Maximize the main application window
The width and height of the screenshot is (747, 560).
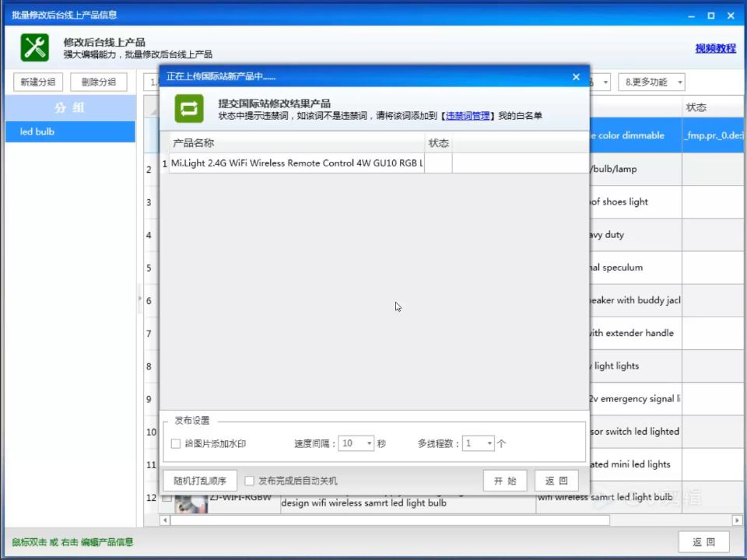pyautogui.click(x=710, y=16)
